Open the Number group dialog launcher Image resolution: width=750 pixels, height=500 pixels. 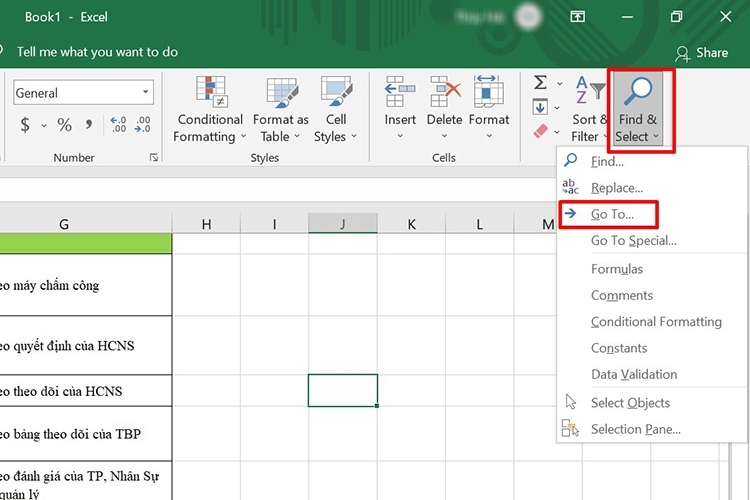[154, 157]
